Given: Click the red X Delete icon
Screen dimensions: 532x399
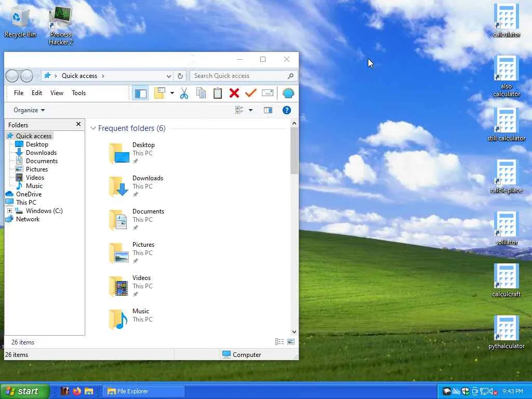Looking at the screenshot, I should click(x=234, y=93).
